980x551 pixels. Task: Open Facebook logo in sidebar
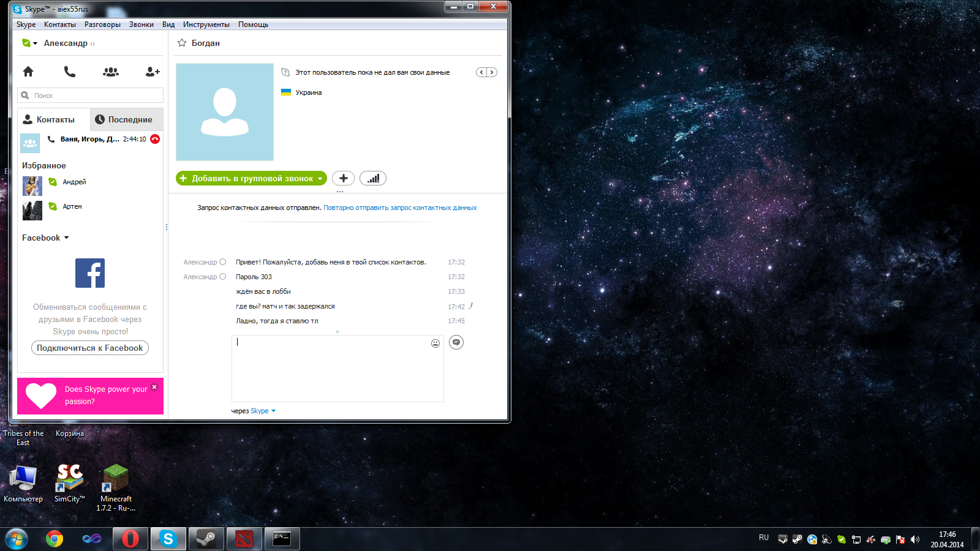[90, 273]
